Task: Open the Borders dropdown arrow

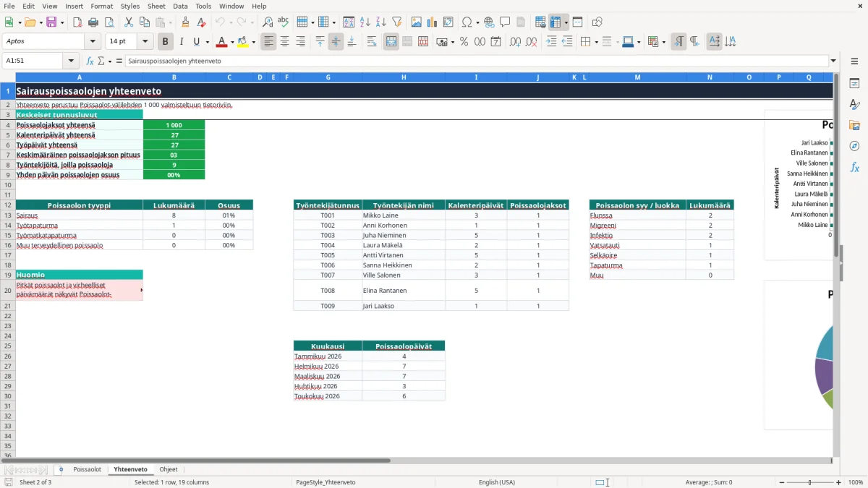Action: (x=597, y=42)
